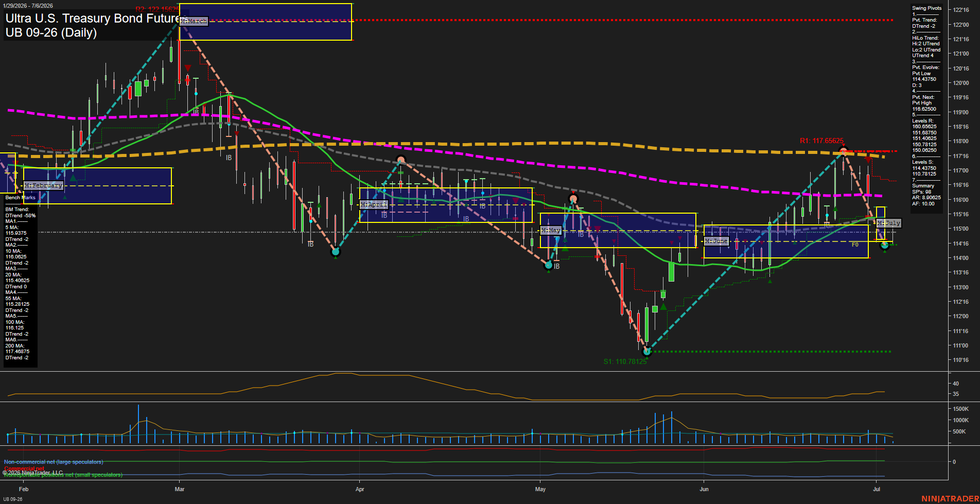980x504 pixels.
Task: Click the F0 label inside June box
Action: (x=855, y=245)
